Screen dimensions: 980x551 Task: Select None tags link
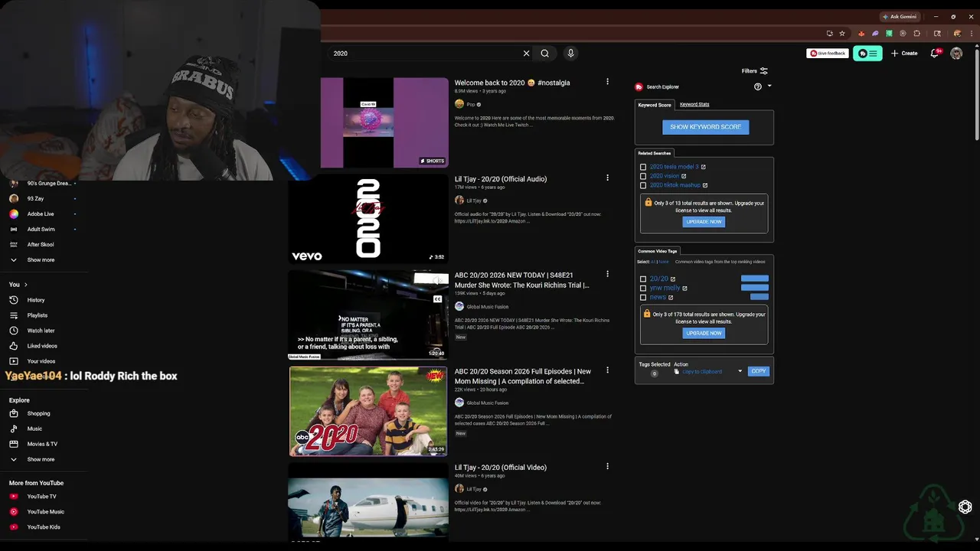(664, 262)
